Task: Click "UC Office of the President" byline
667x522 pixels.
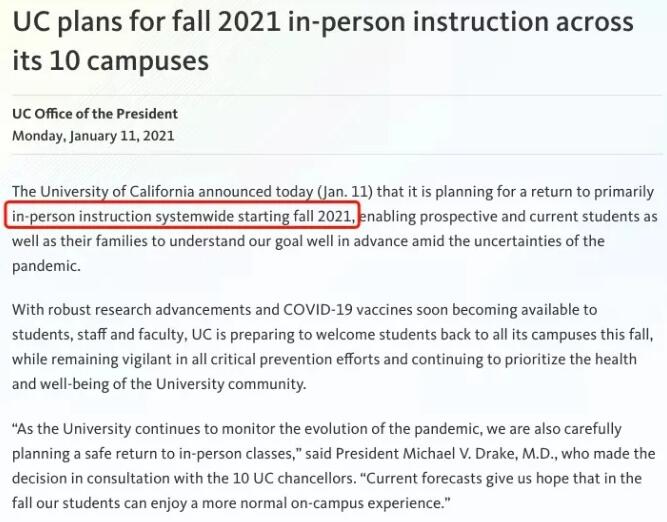Action: 95,114
